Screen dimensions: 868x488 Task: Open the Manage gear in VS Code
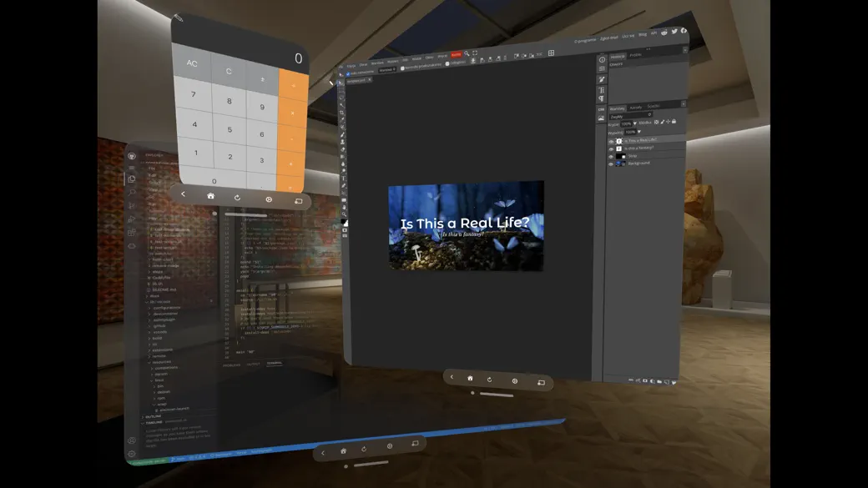132,454
